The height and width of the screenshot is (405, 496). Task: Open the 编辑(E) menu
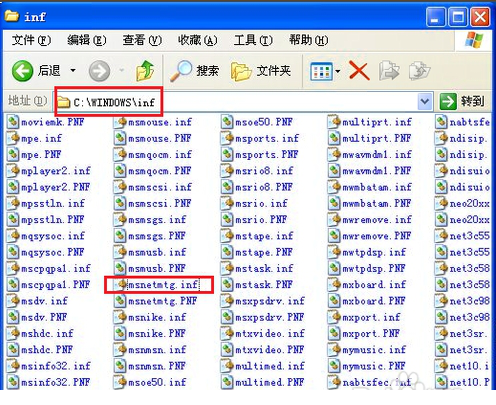pos(87,40)
